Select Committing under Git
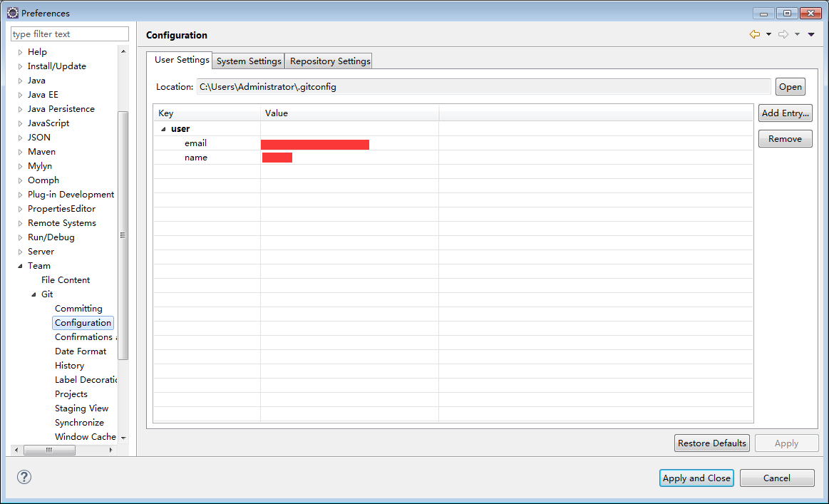Screen dimensions: 829x504 (x=78, y=309)
